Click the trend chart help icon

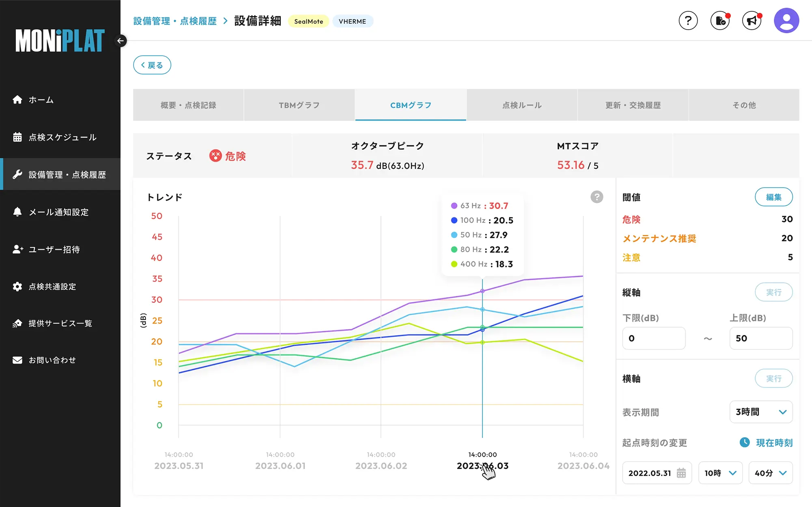pyautogui.click(x=596, y=197)
